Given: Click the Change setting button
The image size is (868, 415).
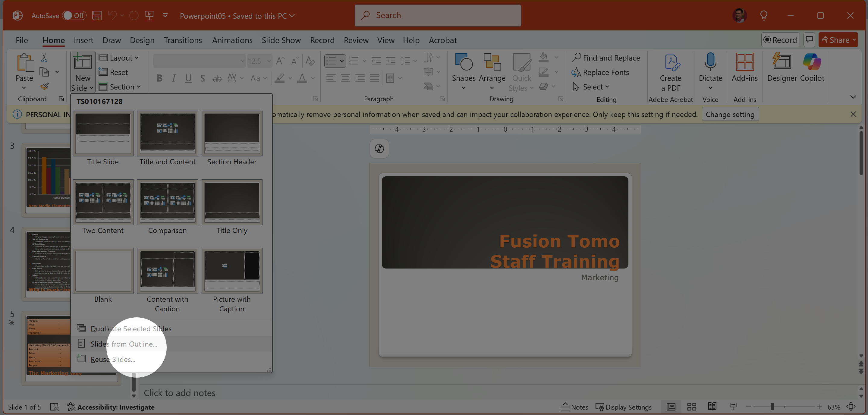Looking at the screenshot, I should point(730,114).
